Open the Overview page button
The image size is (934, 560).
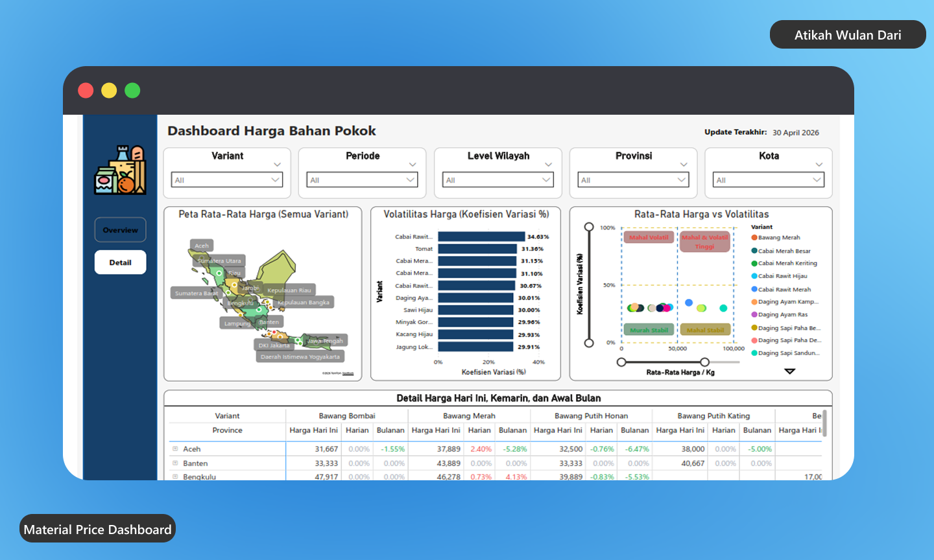coord(120,230)
